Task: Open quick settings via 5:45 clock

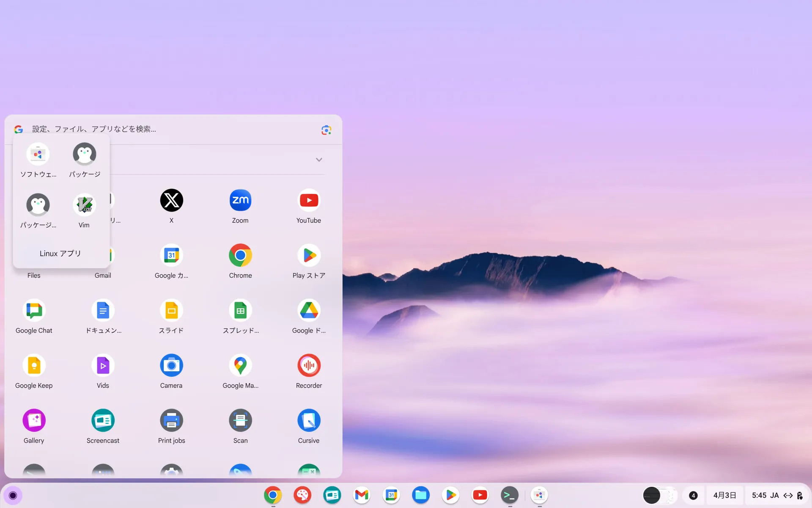Action: (x=759, y=495)
